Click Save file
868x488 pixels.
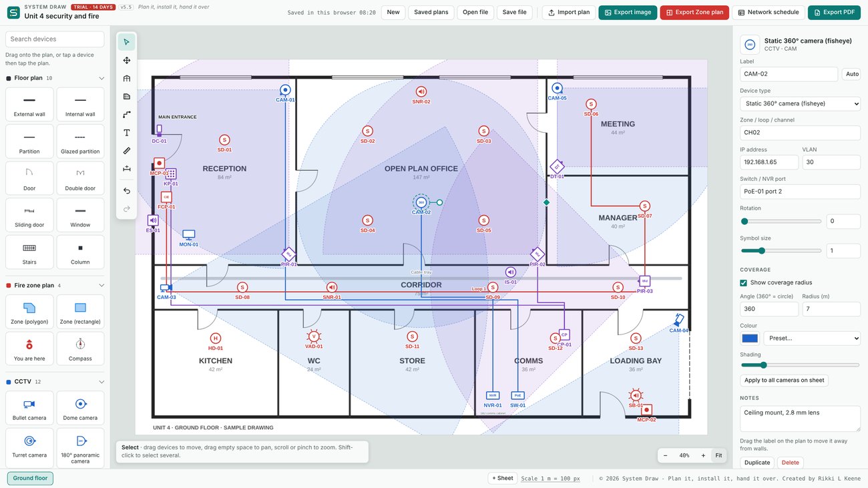pyautogui.click(x=514, y=12)
